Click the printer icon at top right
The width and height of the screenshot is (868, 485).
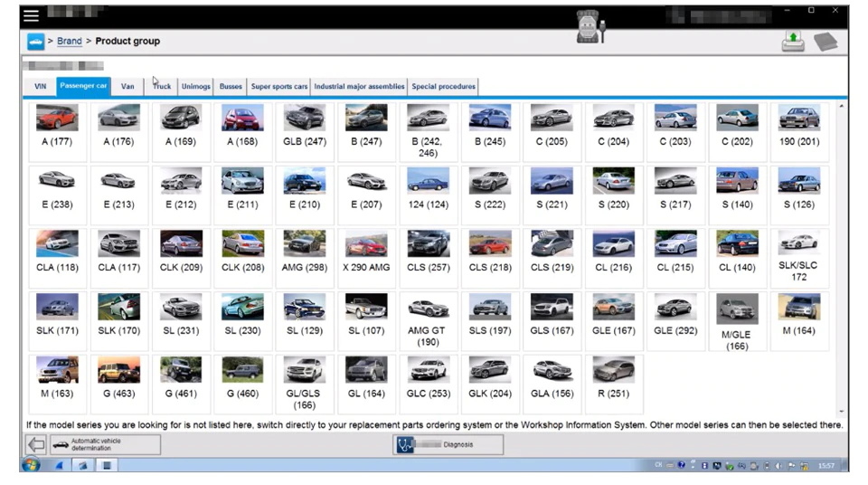[x=793, y=42]
